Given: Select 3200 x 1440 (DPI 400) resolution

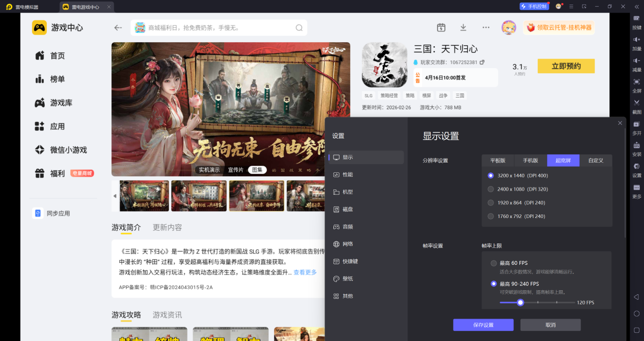Looking at the screenshot, I should [517, 175].
